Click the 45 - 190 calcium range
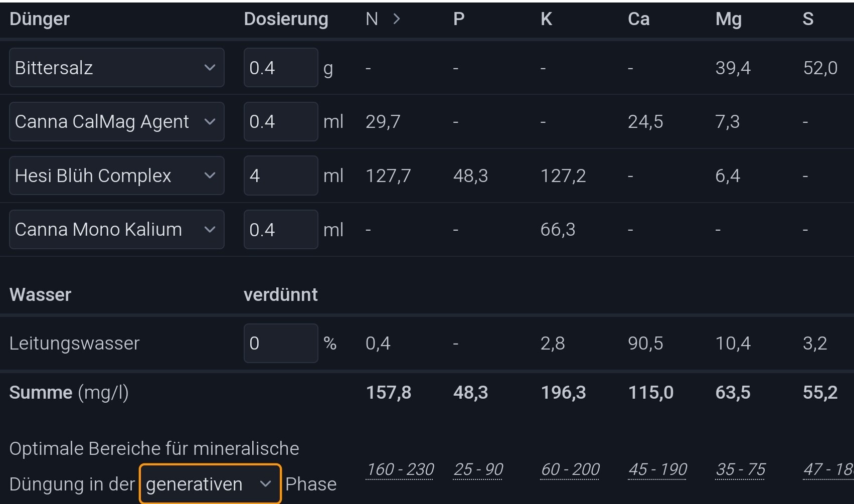Viewport: 854px width, 504px height. coord(657,469)
